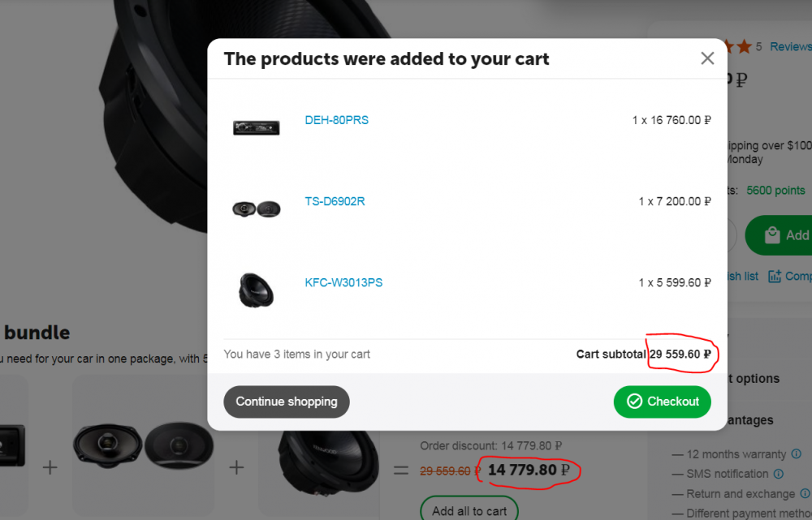
Task: Open the TS-D6902R product link
Action: [335, 201]
